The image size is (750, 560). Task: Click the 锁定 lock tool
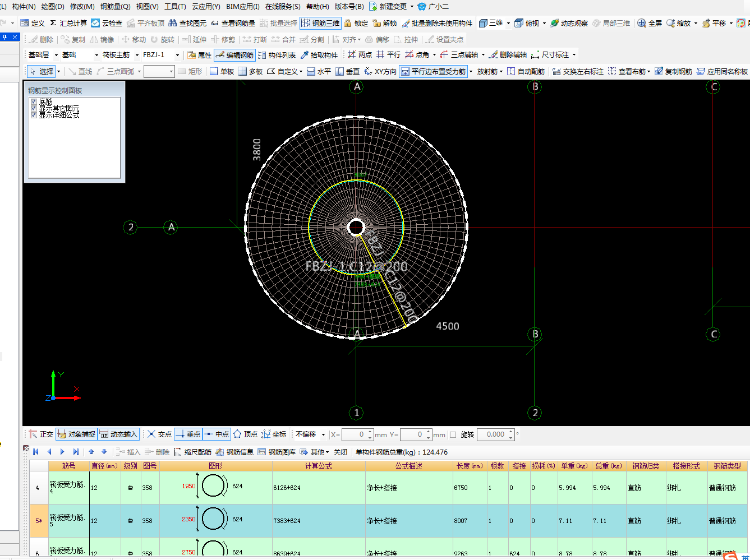[356, 23]
